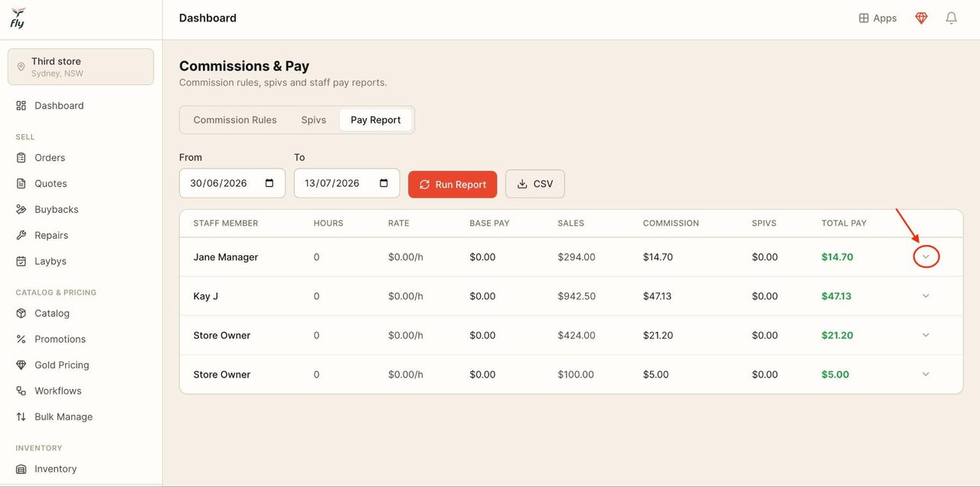Viewport: 980px width, 487px height.
Task: Click the Fly logo in sidebar
Action: pos(18,18)
